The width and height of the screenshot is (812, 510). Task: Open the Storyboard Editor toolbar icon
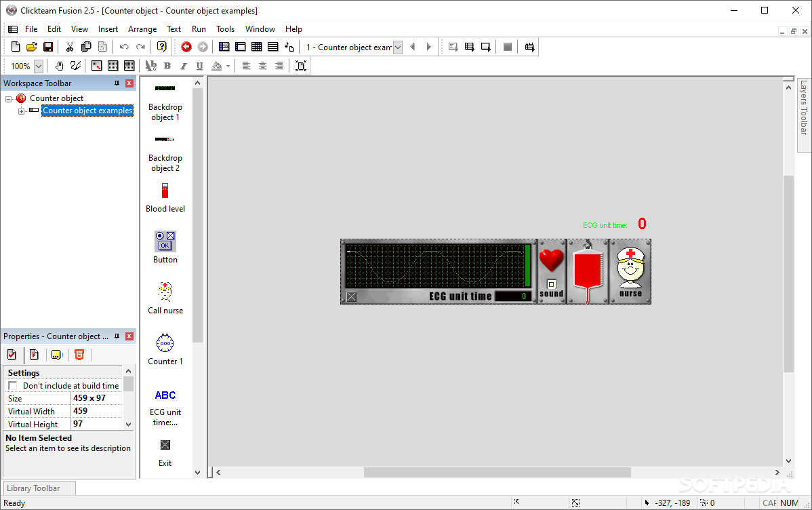[224, 47]
